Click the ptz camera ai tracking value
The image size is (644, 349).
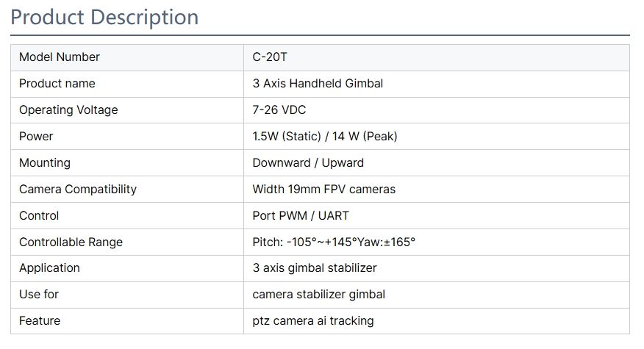click(313, 321)
